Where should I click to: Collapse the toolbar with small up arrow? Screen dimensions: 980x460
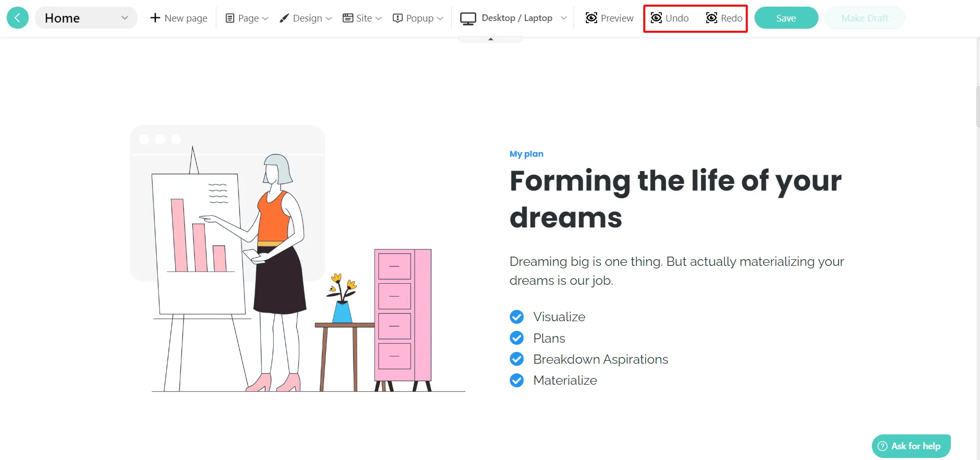click(x=491, y=39)
